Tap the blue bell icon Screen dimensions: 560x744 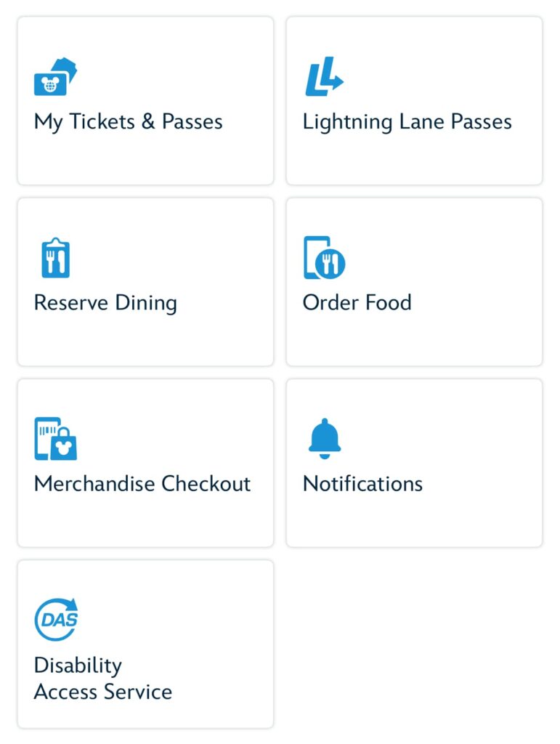pyautogui.click(x=324, y=438)
